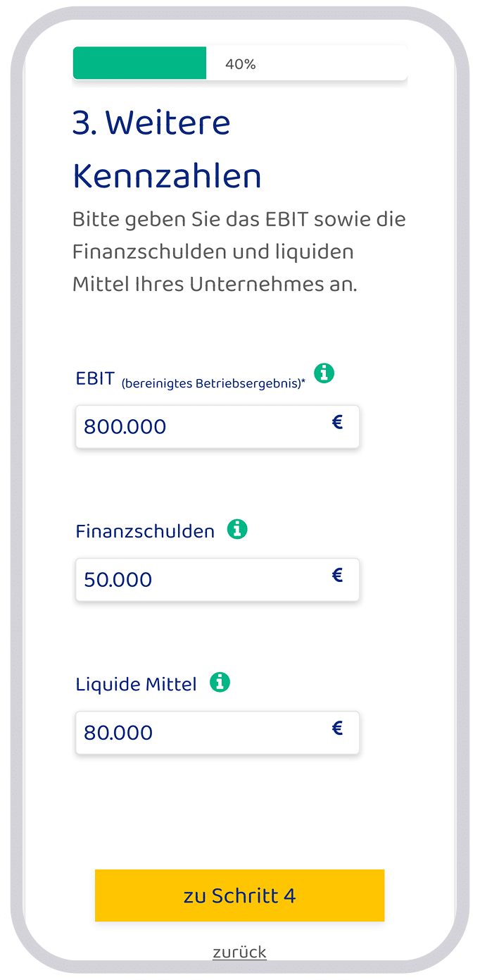Open the info icon next to EBIT
Screen dimensions: 480x980
[324, 373]
